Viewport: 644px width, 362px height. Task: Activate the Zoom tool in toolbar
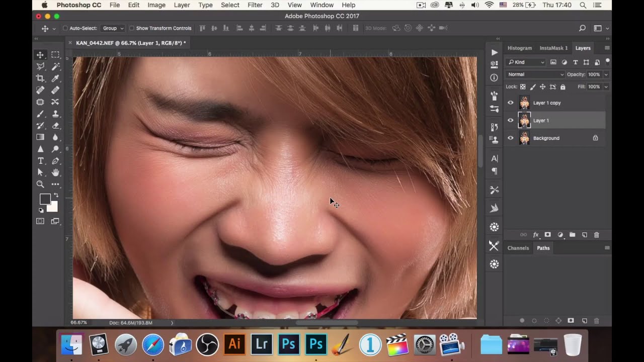pos(40,185)
